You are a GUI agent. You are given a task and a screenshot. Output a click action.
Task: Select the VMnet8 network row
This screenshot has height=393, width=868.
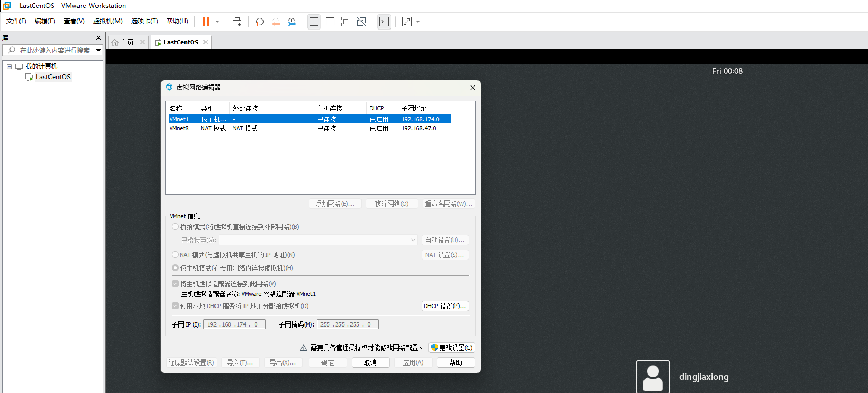(309, 128)
